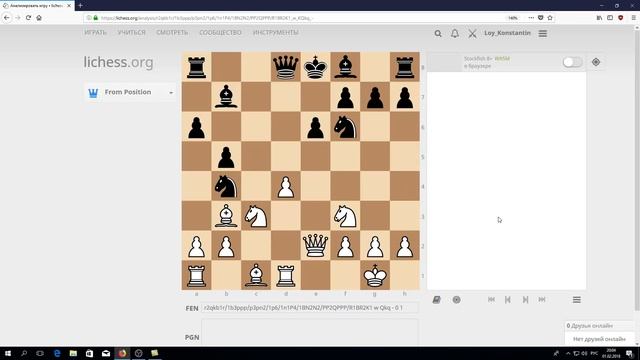Select the black queen on d8
Image resolution: width=640 pixels, height=360 pixels.
pyautogui.click(x=286, y=67)
